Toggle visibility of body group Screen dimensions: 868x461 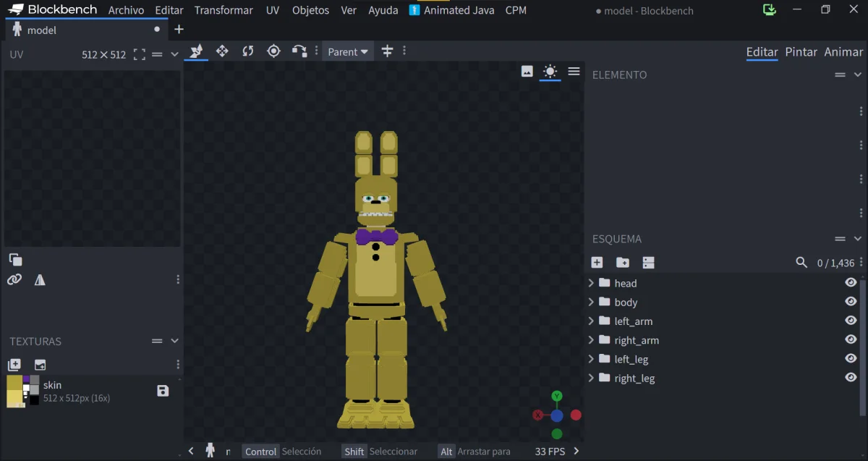[x=851, y=302]
